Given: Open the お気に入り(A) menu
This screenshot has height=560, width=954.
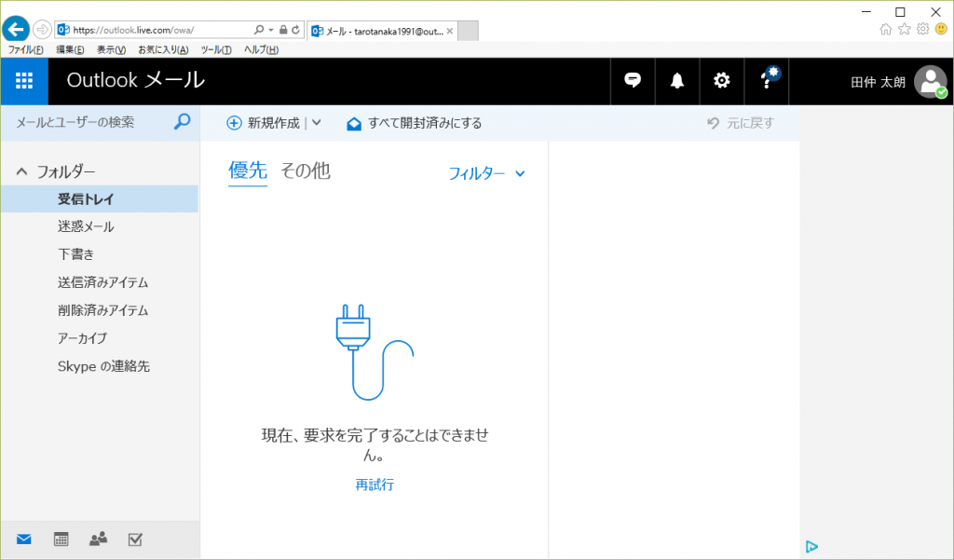Looking at the screenshot, I should pyautogui.click(x=163, y=50).
